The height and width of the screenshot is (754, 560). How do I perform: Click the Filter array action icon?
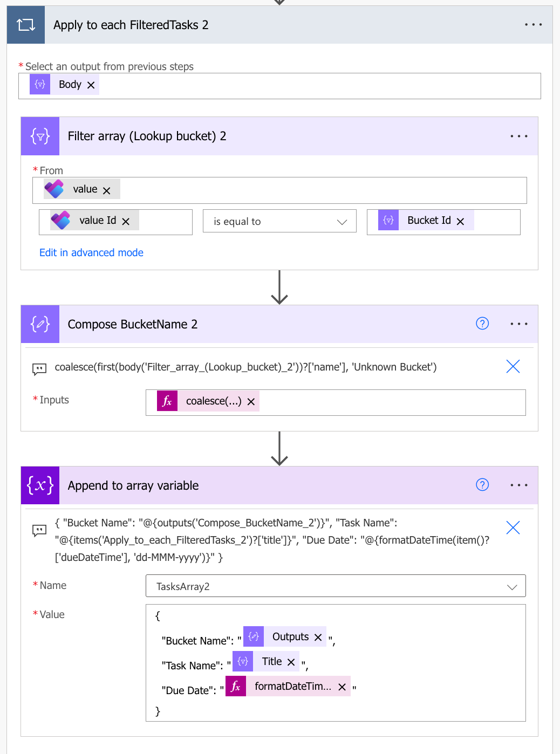pyautogui.click(x=40, y=136)
